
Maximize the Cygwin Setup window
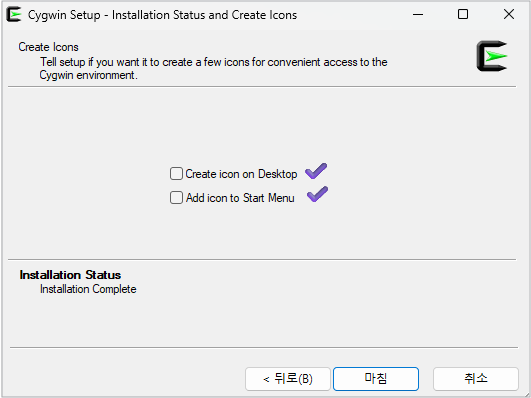coord(463,15)
